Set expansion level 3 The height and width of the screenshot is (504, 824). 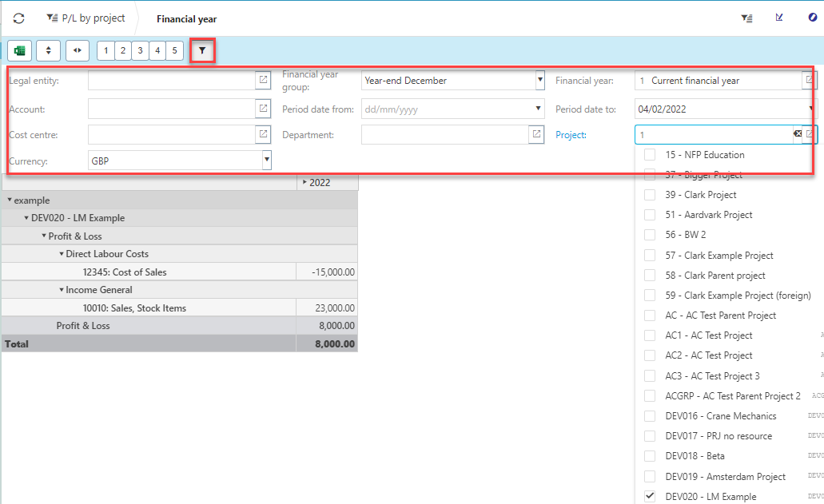pos(141,51)
